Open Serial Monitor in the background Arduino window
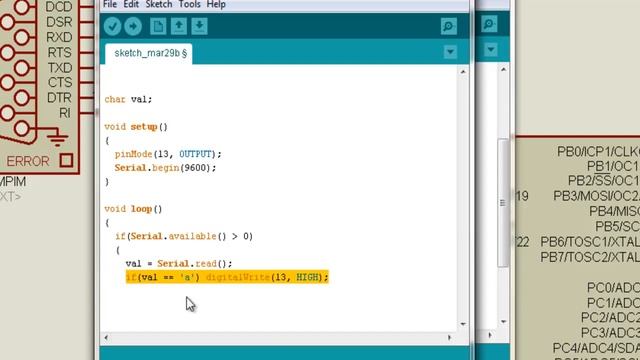Viewport: 640px width, 360px height. (489, 24)
